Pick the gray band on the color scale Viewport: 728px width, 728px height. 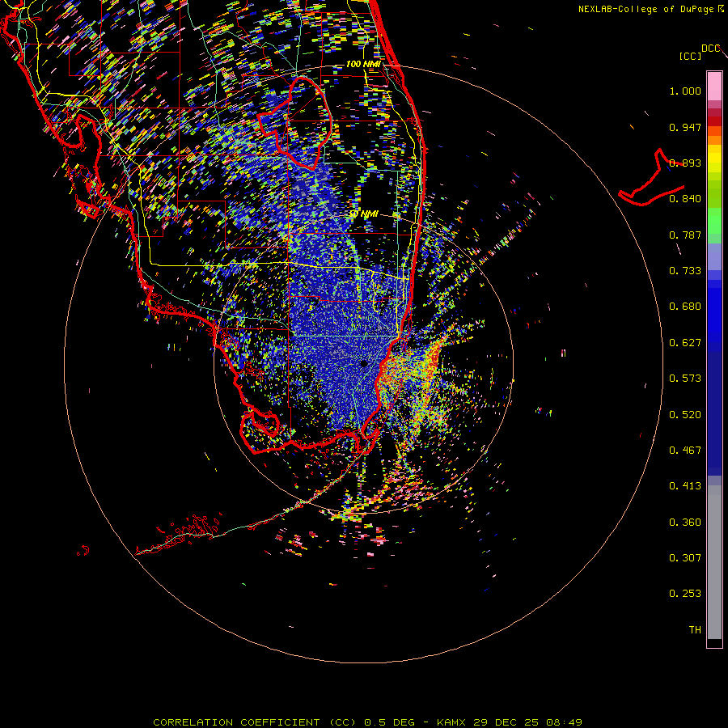click(714, 562)
